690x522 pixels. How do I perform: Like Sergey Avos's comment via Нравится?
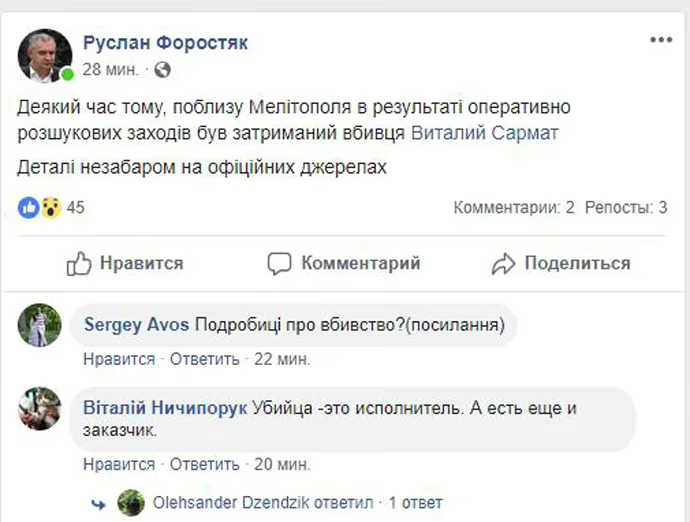pos(119,358)
